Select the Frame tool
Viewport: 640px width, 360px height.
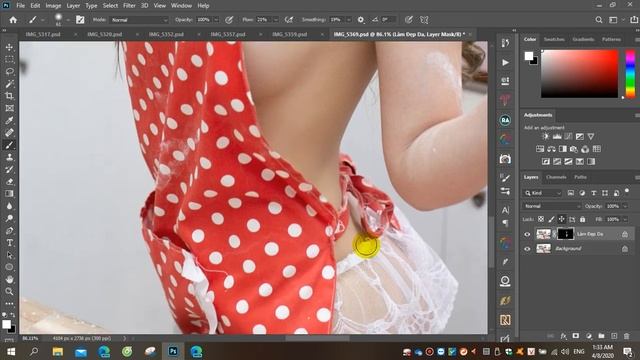(9, 109)
